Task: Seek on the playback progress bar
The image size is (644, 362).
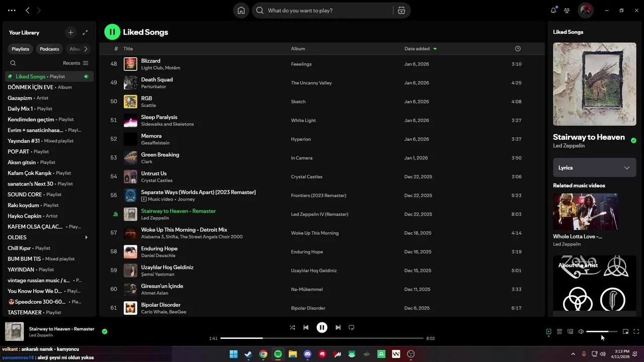Action: (x=322, y=338)
